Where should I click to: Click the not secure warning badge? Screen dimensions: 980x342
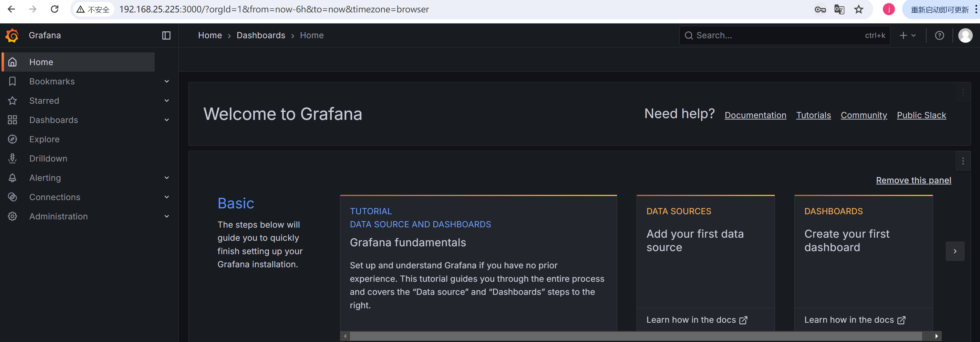click(93, 10)
